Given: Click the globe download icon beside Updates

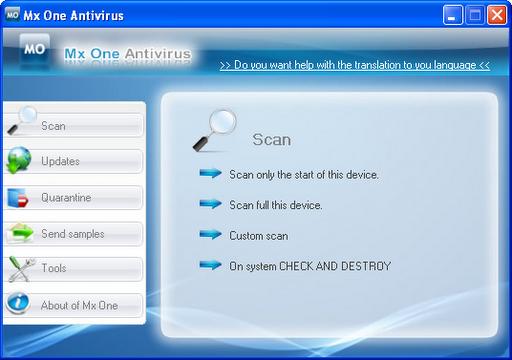Looking at the screenshot, I should click(x=19, y=160).
